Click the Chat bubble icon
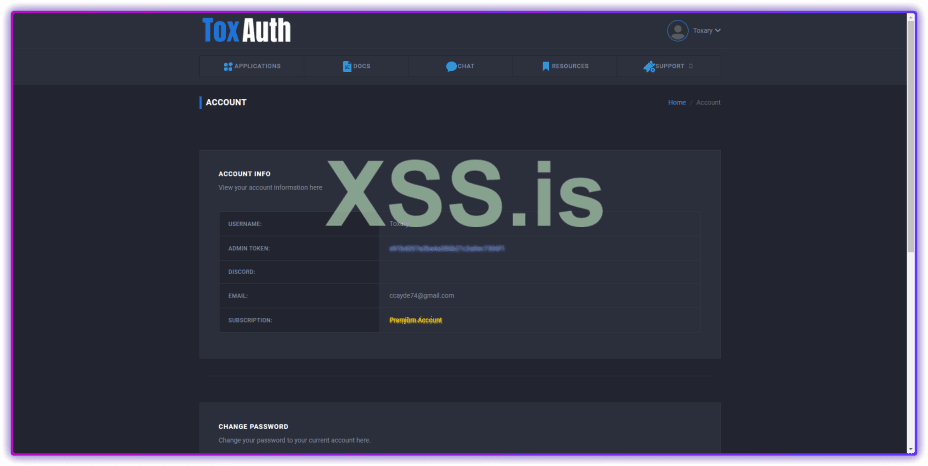The height and width of the screenshot is (466, 928). point(451,66)
